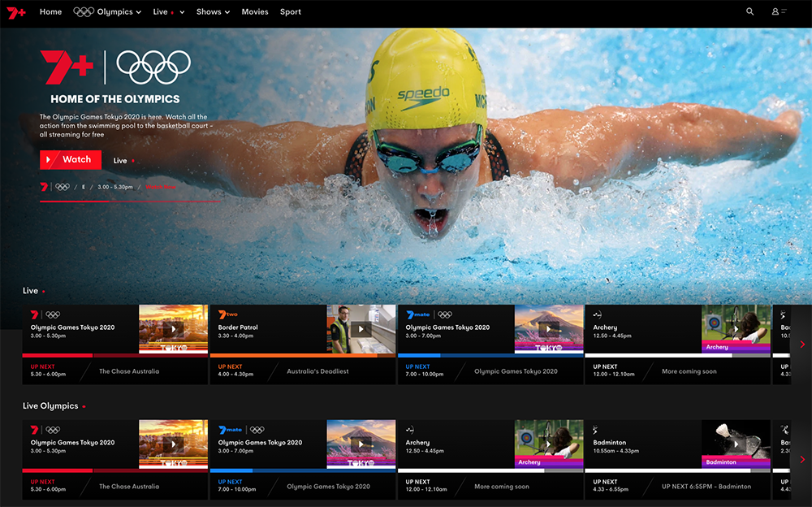Click the 7plus logo in the navigation bar
Viewport: 812px width, 507px height.
click(x=17, y=12)
